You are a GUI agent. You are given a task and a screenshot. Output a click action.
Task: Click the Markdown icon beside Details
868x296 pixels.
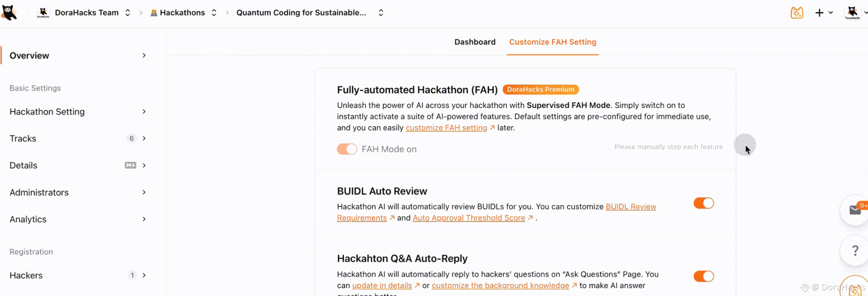(130, 165)
